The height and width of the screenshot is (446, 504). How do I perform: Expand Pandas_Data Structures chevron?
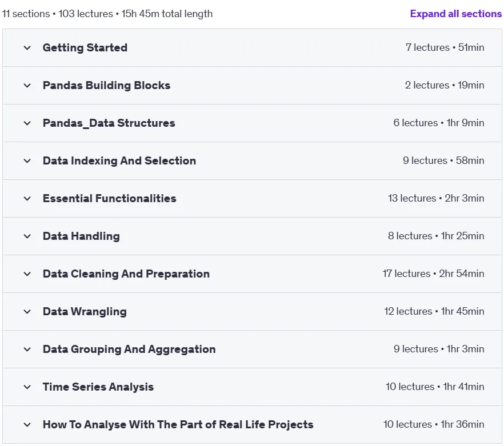tap(27, 123)
